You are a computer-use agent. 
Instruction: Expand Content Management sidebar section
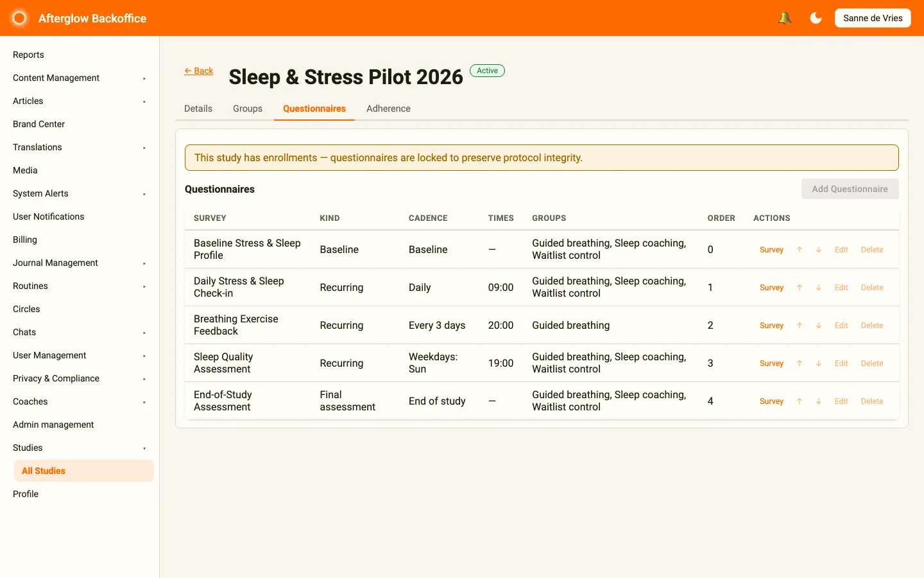pyautogui.click(x=80, y=78)
